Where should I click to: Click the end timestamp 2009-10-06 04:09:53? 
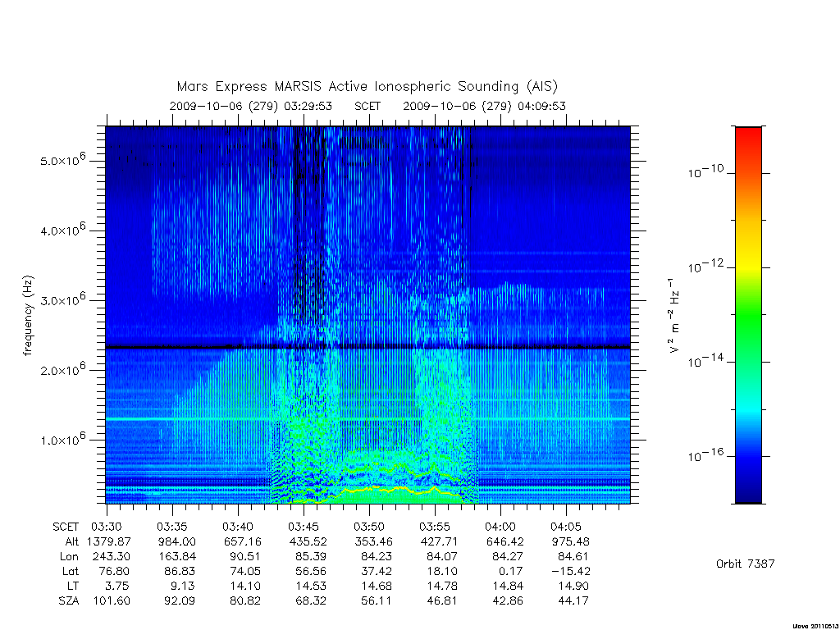(484, 106)
